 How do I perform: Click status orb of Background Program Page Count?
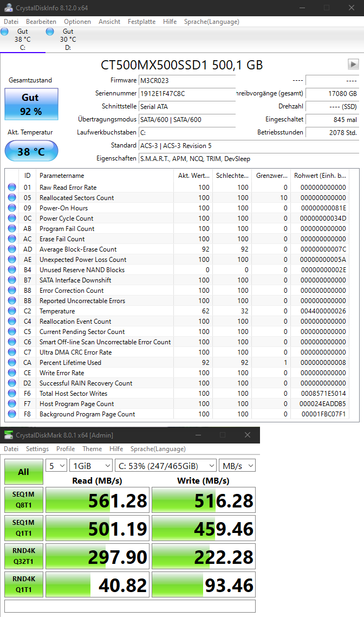(12, 414)
